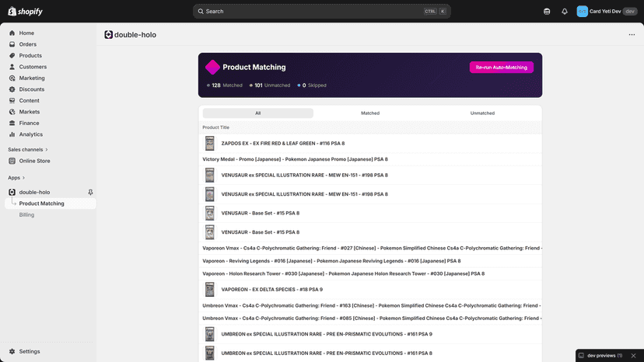The width and height of the screenshot is (644, 362).
Task: Open Product Matching in sidebar
Action: pyautogui.click(x=51, y=204)
